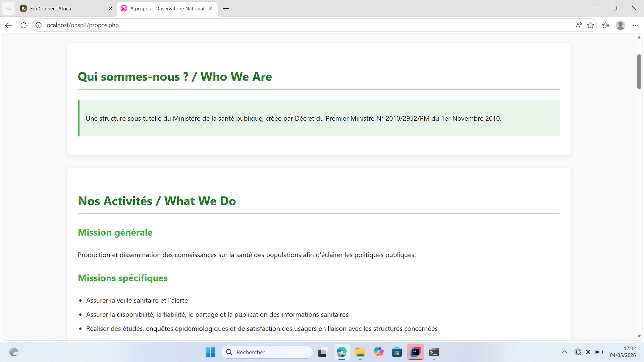Open Microsoft Edge from the taskbar
Image resolution: width=644 pixels, height=362 pixels.
click(341, 352)
